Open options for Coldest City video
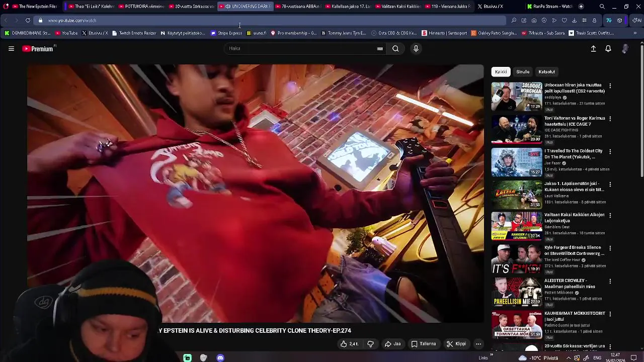The width and height of the screenshot is (644, 362). pos(610,151)
